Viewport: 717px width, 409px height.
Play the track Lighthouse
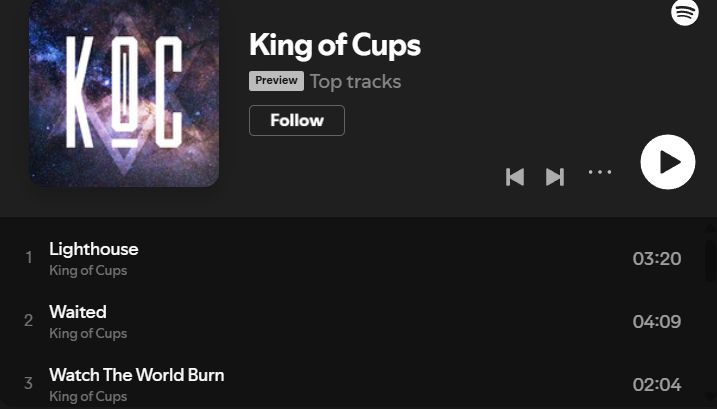(94, 249)
